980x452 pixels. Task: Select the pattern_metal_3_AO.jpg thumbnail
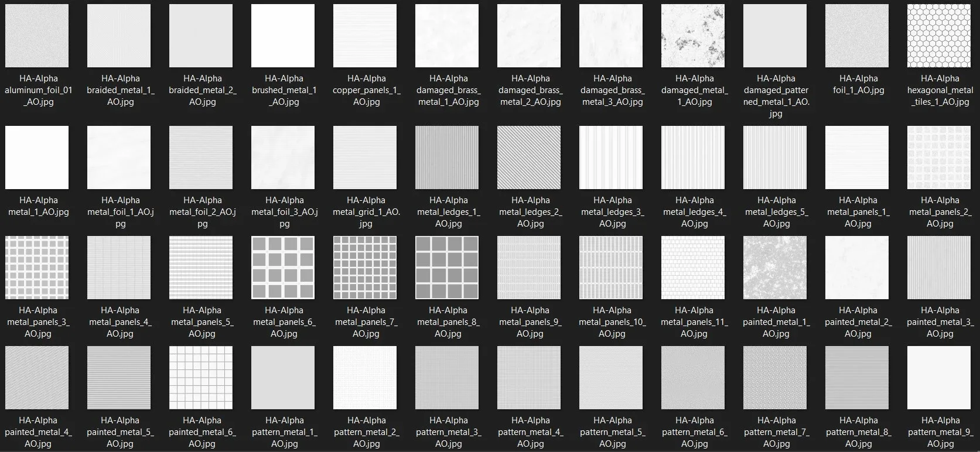click(447, 378)
